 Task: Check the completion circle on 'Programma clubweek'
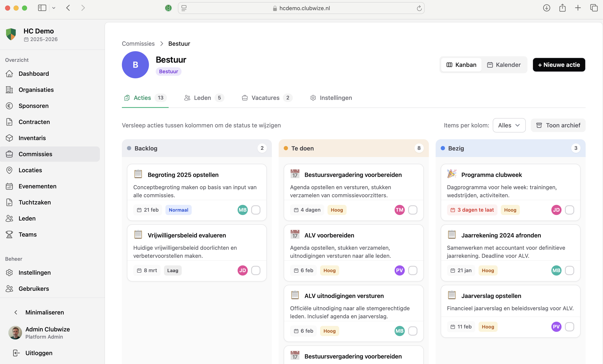click(x=570, y=210)
